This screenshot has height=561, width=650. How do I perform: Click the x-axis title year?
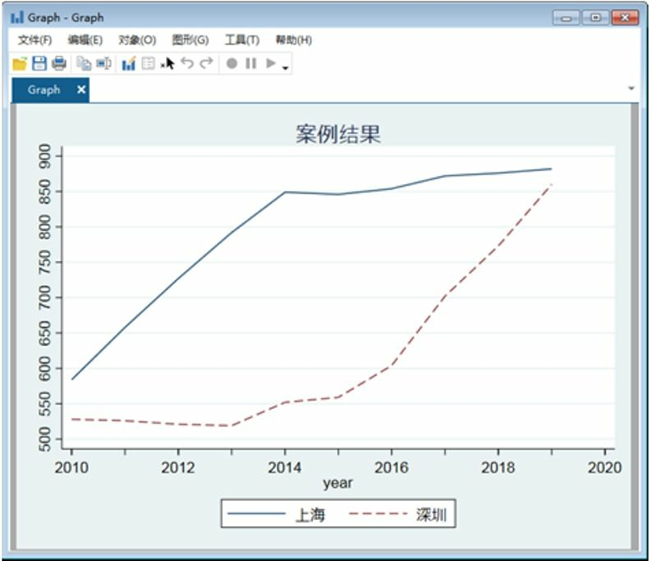338,483
